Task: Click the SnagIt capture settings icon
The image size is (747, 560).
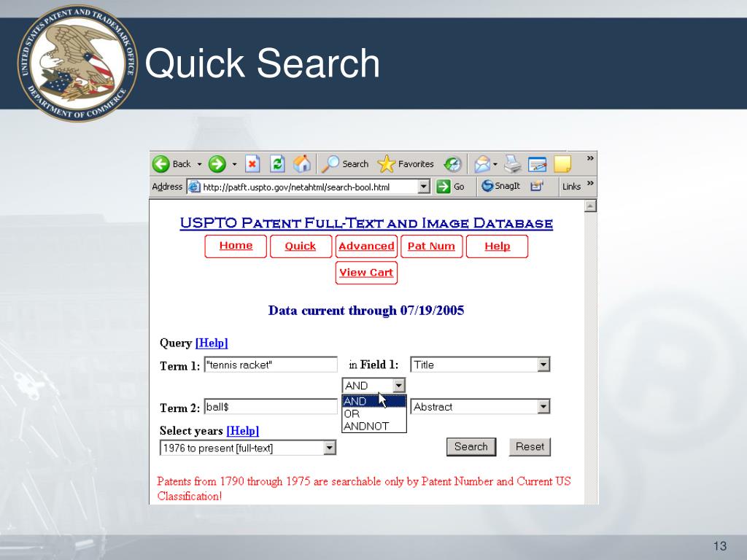Action: [537, 186]
